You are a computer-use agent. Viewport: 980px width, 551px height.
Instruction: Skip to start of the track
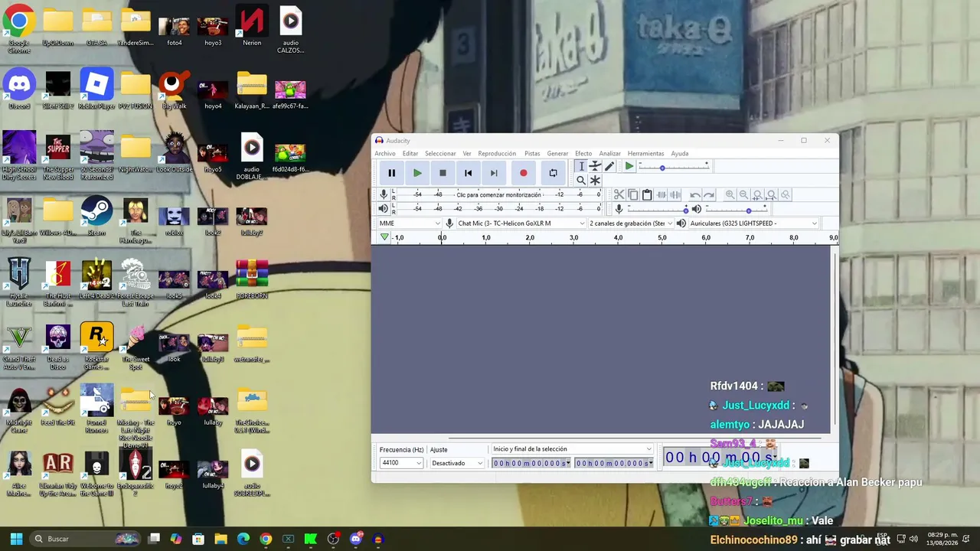469,173
